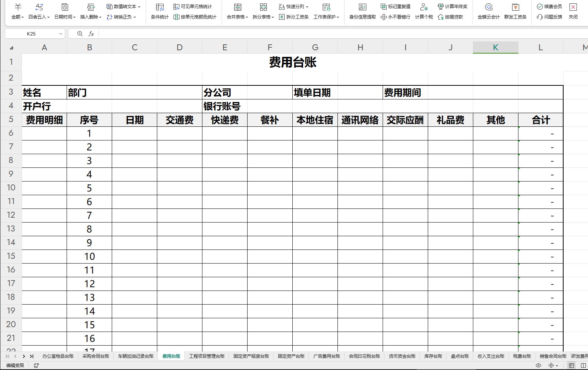Click 续费会员 renew membership
The height and width of the screenshot is (370, 588).
pyautogui.click(x=550, y=7)
